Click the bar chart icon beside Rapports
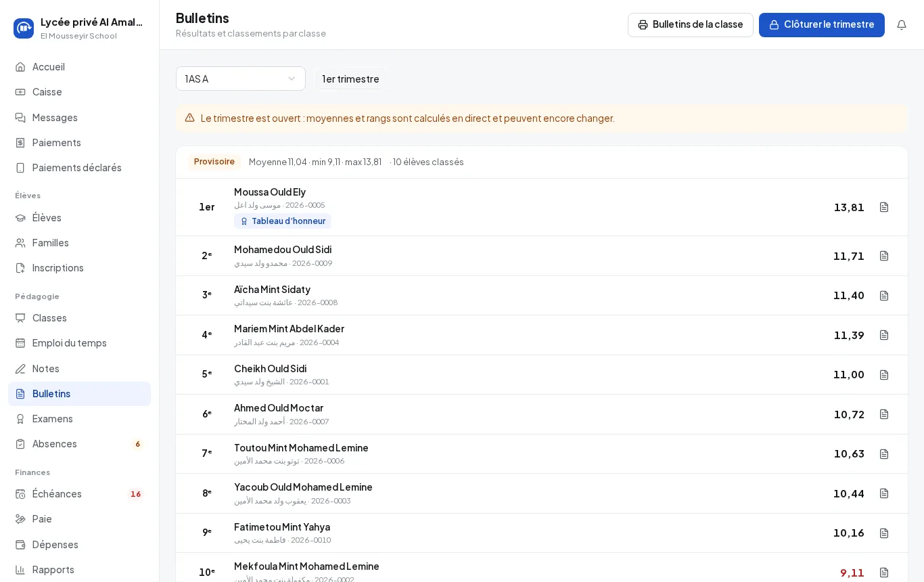This screenshot has height=582, width=924. tap(20, 570)
